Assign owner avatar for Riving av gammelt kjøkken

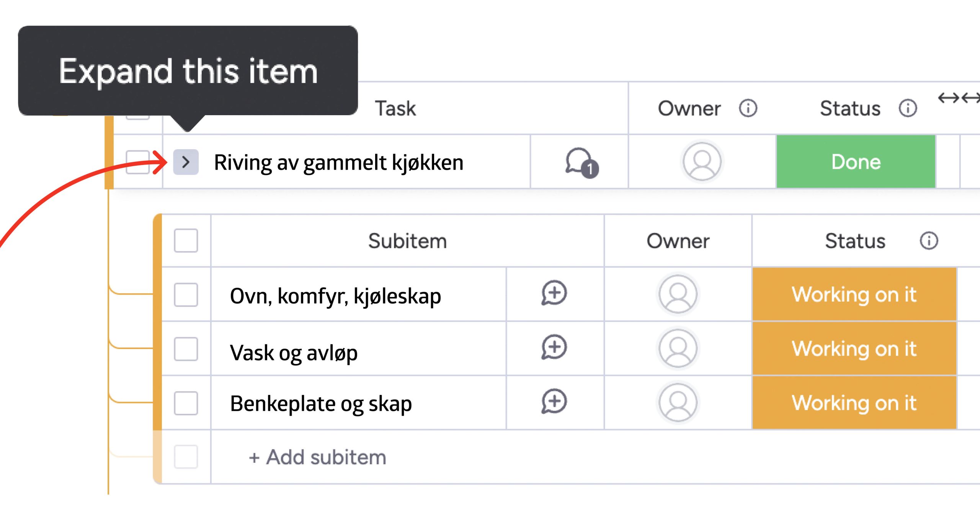(702, 162)
